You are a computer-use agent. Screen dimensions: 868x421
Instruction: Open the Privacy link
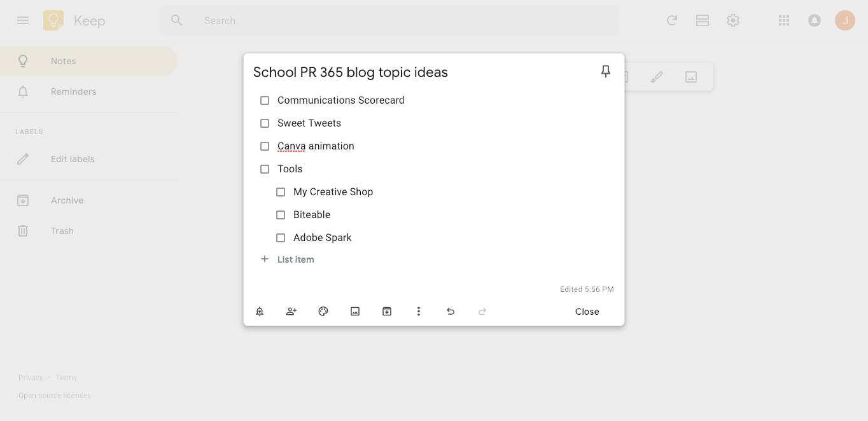[x=31, y=378]
